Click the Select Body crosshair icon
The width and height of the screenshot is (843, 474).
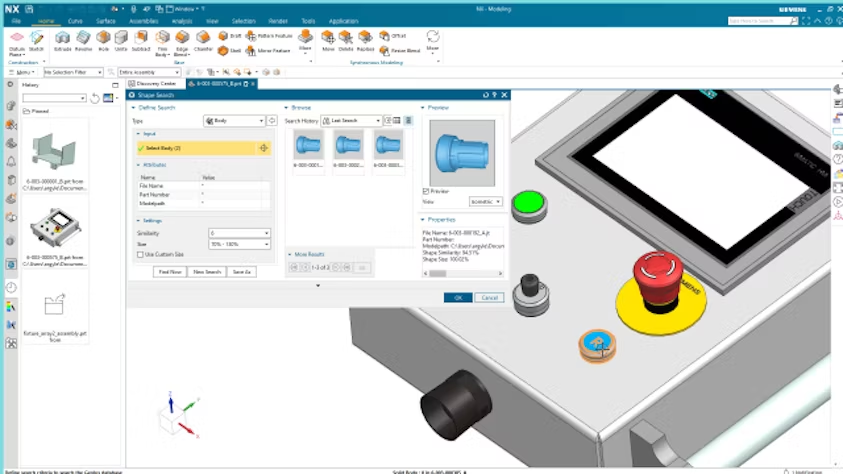pyautogui.click(x=263, y=148)
